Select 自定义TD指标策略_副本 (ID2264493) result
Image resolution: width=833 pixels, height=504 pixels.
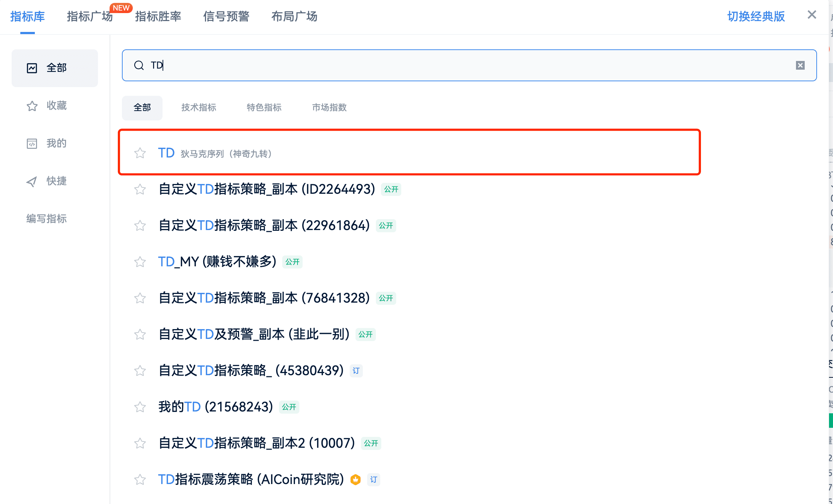pyautogui.click(x=267, y=189)
